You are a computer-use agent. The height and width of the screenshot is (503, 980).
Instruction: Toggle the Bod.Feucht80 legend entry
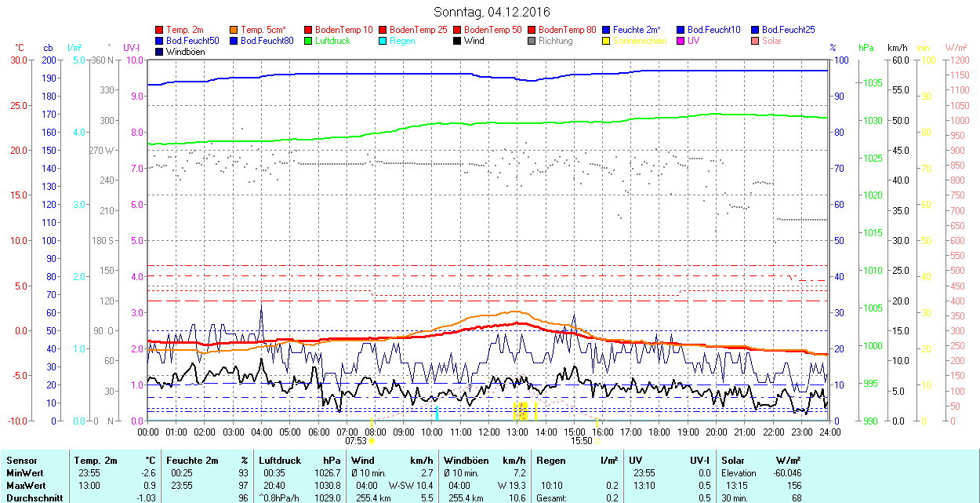coord(267,41)
